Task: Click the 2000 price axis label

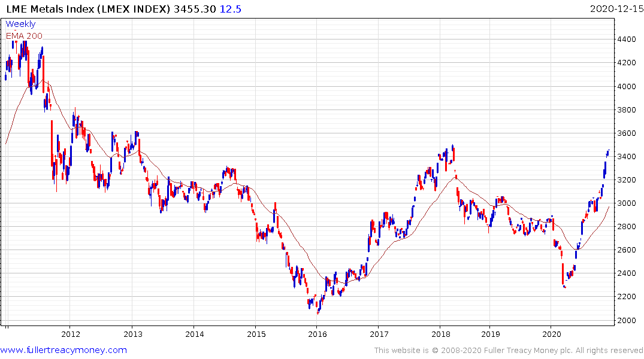Action: click(x=627, y=321)
